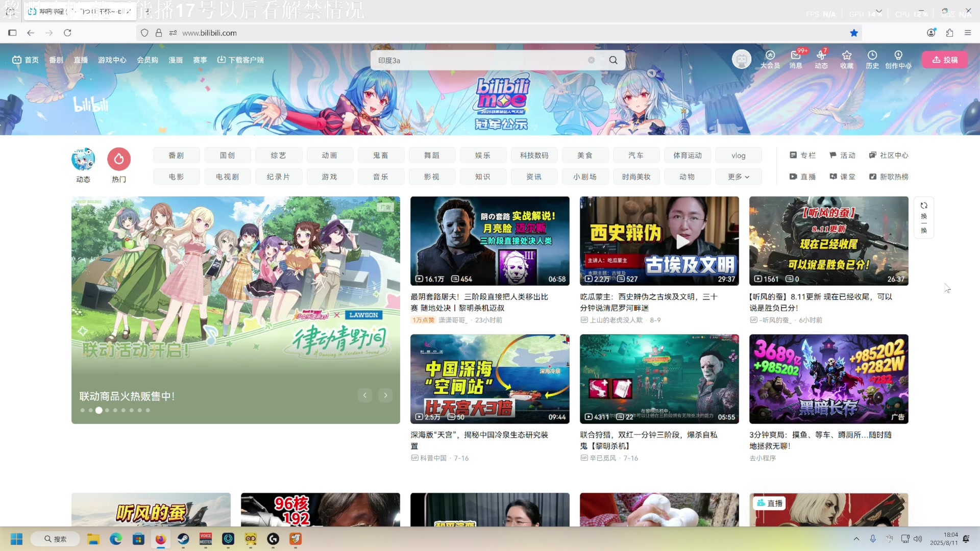This screenshot has width=980, height=551.
Task: Reload the page with browser refresh icon
Action: [67, 33]
